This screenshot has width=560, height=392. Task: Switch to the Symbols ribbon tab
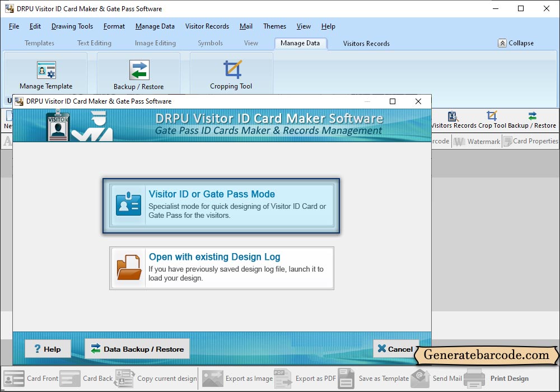211,43
